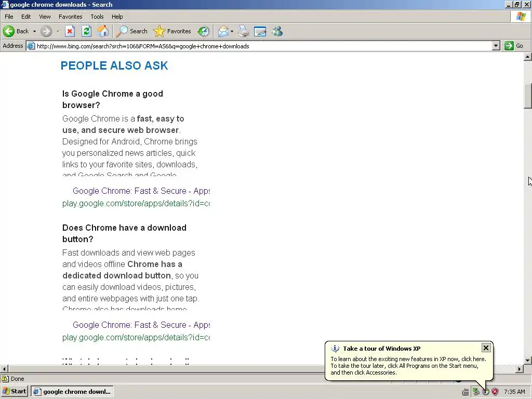Click the IE icon in the title bar
Image resolution: width=532 pixels, height=399 pixels.
click(4, 4)
